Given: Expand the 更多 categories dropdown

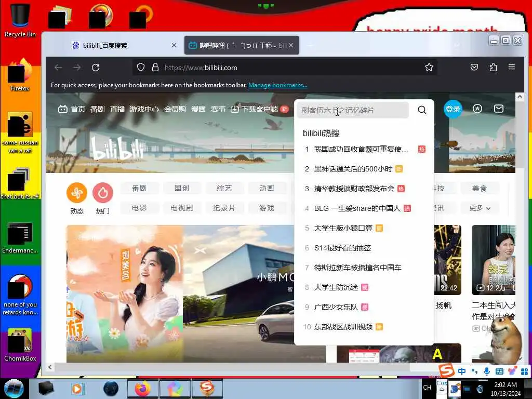Looking at the screenshot, I should point(480,208).
